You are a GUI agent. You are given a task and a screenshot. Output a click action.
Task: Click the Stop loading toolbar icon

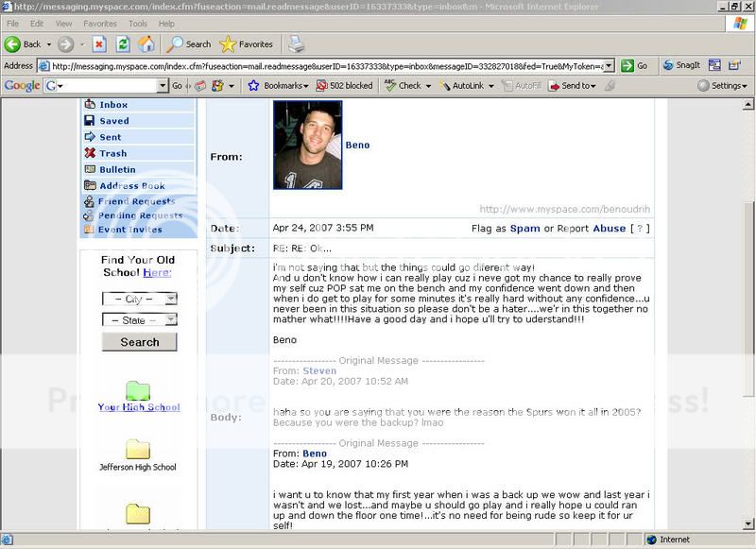pos(99,44)
